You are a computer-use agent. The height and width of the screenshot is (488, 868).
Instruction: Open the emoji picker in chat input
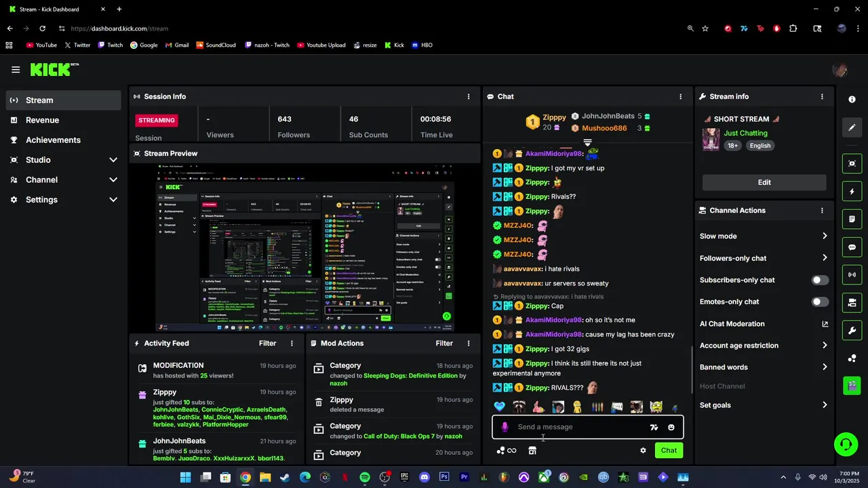[671, 427]
